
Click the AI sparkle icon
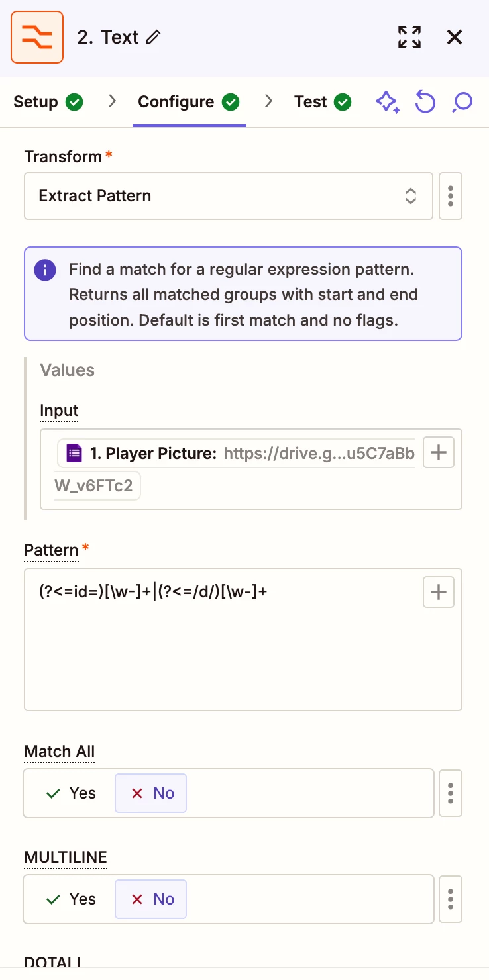point(388,102)
